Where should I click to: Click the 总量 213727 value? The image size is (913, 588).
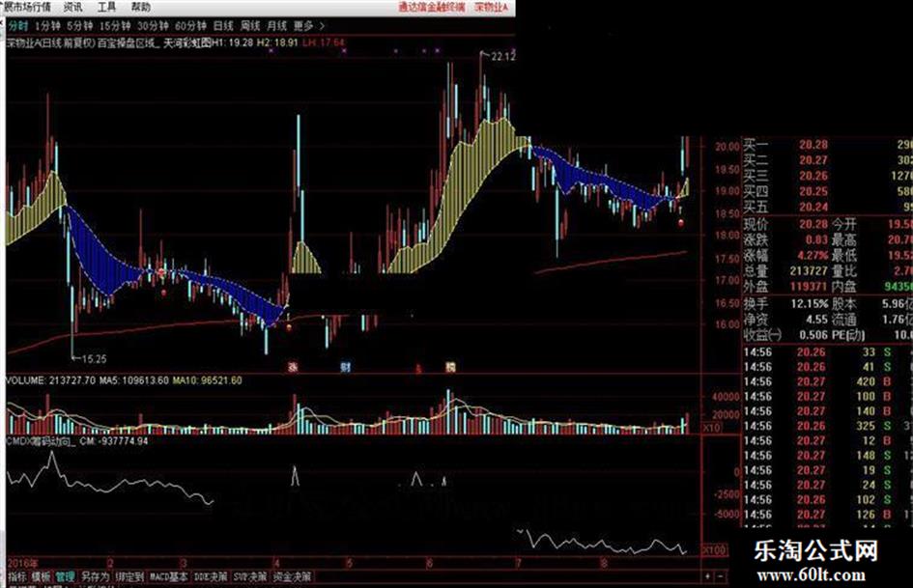click(x=809, y=270)
